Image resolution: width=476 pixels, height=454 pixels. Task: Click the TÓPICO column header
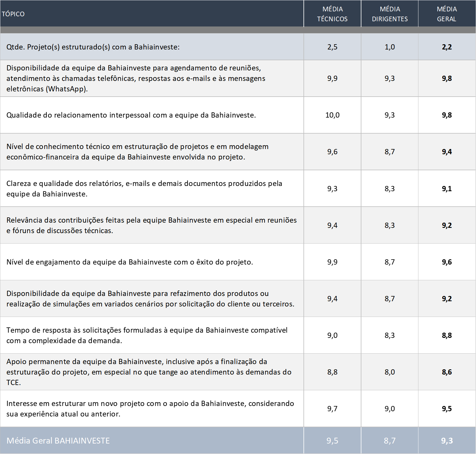[x=13, y=14]
